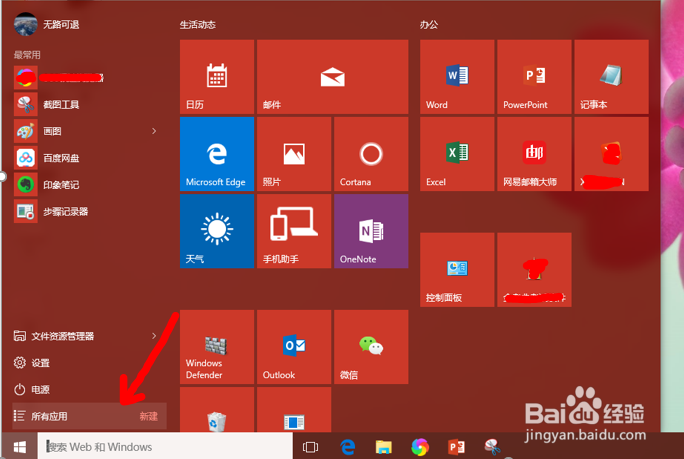684x459 pixels.
Task: Open the recycle bin tile
Action: pyautogui.click(x=217, y=410)
